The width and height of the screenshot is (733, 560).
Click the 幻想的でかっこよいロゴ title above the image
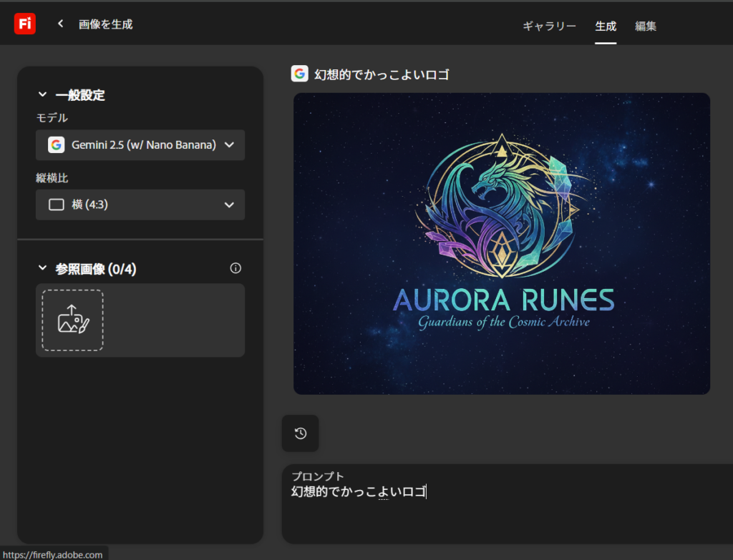[x=382, y=74]
